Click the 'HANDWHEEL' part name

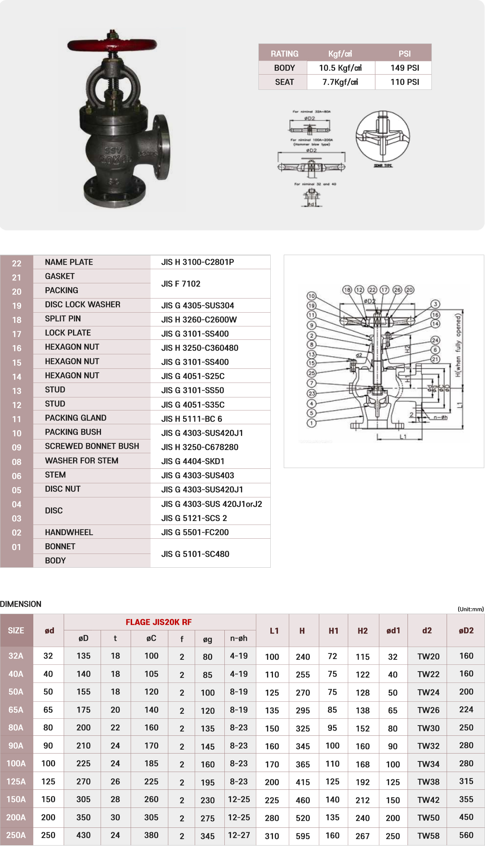point(69,532)
